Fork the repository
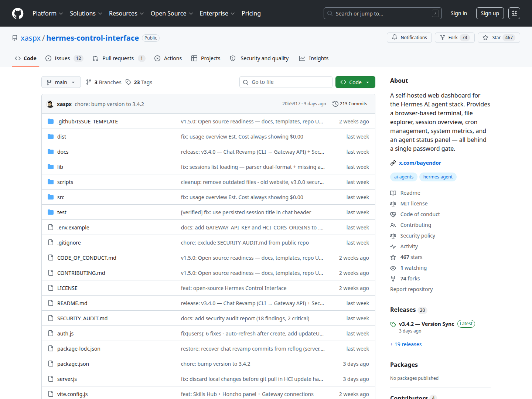 [455, 38]
